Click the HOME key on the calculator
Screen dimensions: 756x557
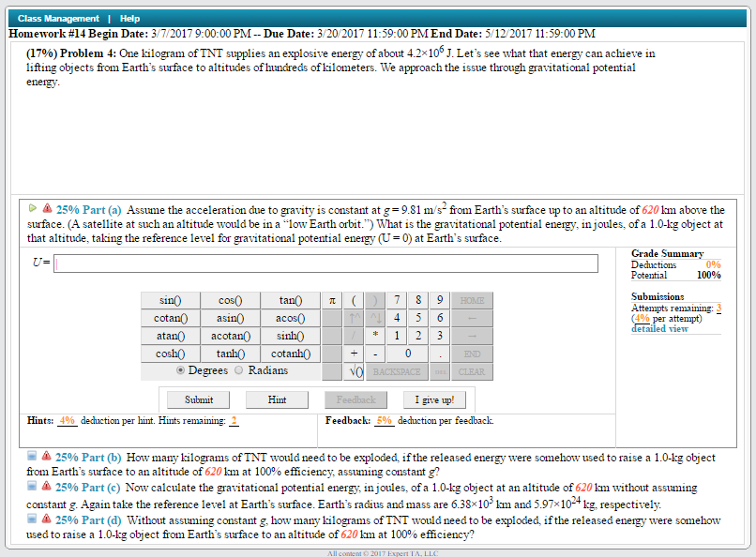coord(473,300)
